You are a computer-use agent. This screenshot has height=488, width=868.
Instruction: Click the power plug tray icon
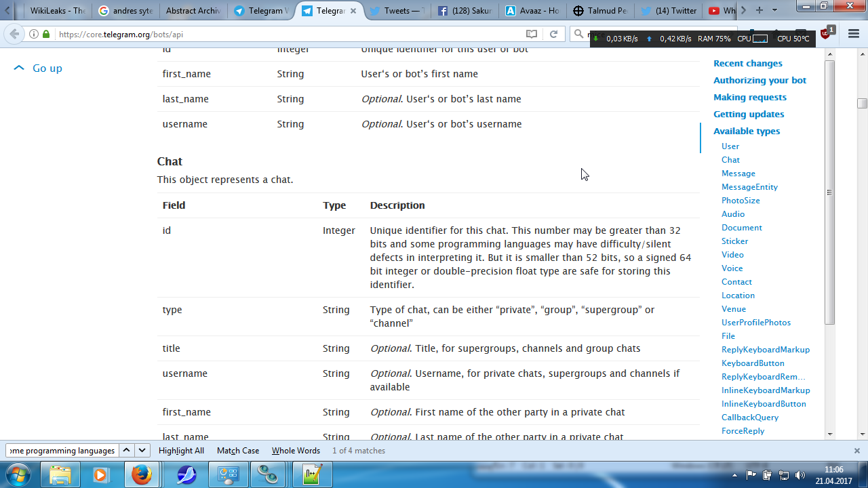click(x=768, y=475)
